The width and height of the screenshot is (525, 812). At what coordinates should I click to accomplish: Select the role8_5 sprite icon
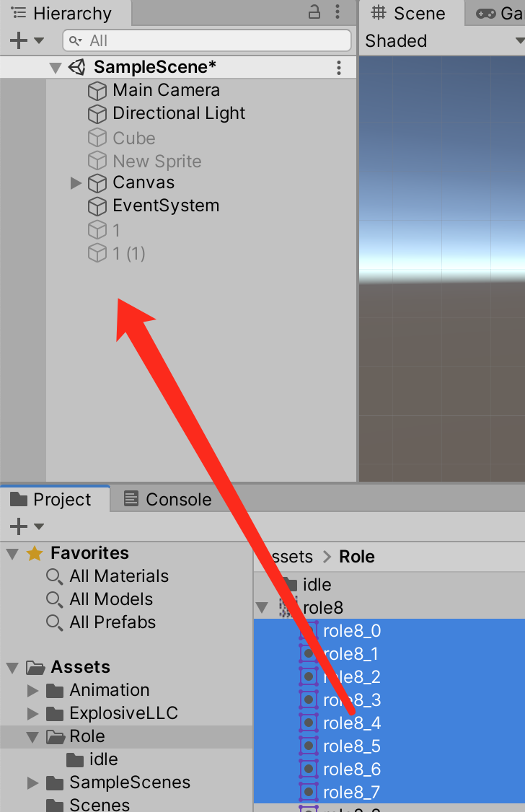tap(309, 746)
